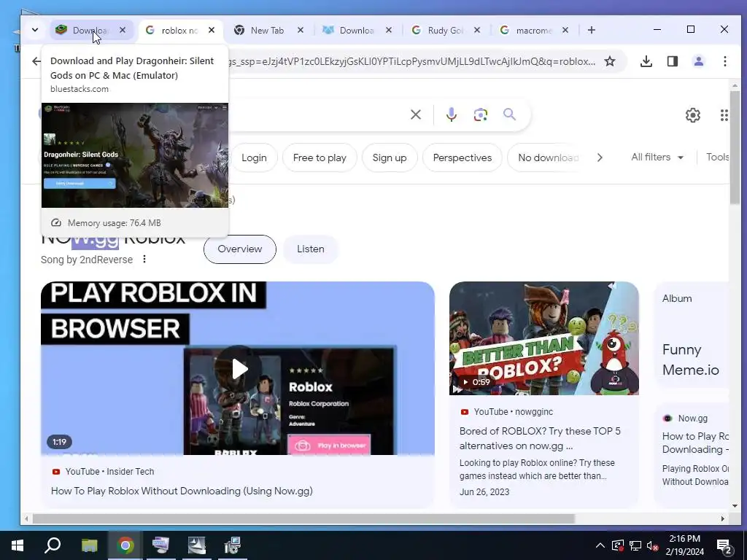Close the roblox search tab
The height and width of the screenshot is (560, 747).
pos(212,30)
